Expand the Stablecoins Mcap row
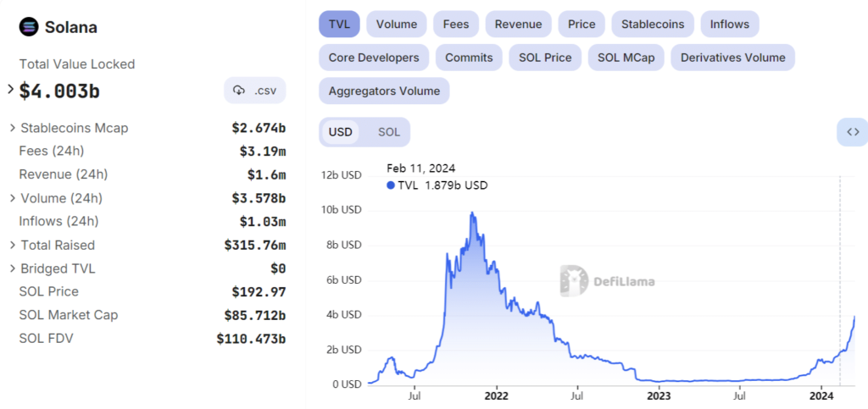868x409 pixels. click(13, 128)
